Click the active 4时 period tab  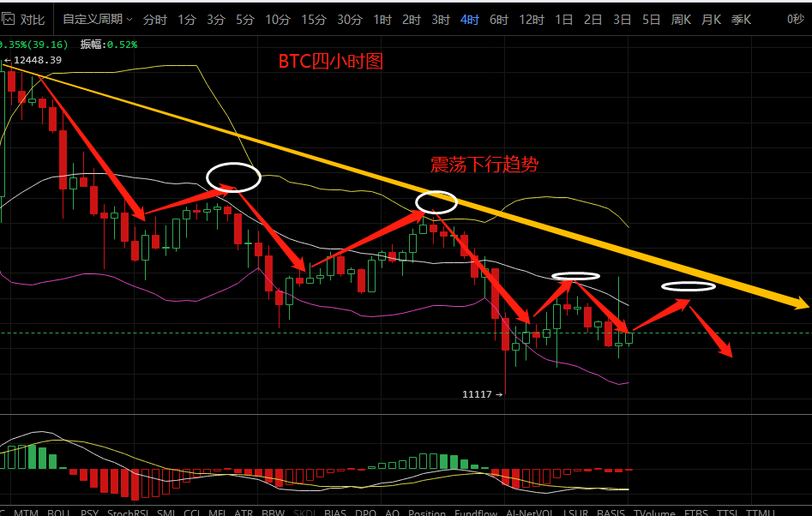469,20
